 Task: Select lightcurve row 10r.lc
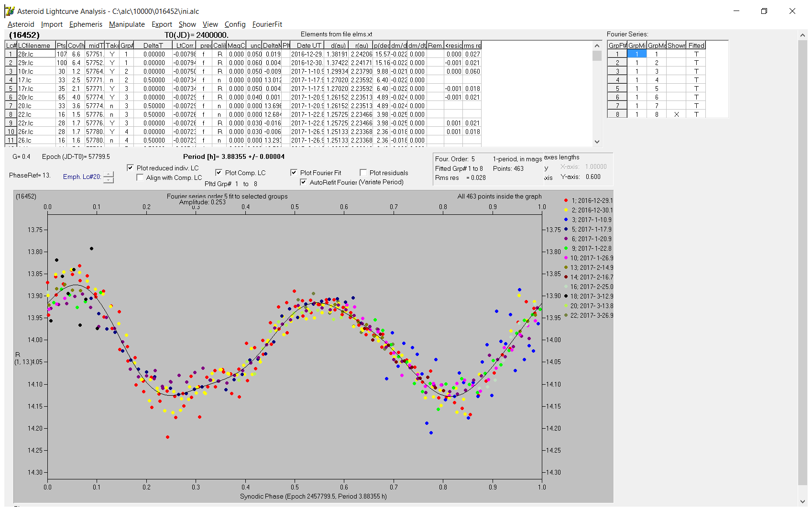[243, 71]
